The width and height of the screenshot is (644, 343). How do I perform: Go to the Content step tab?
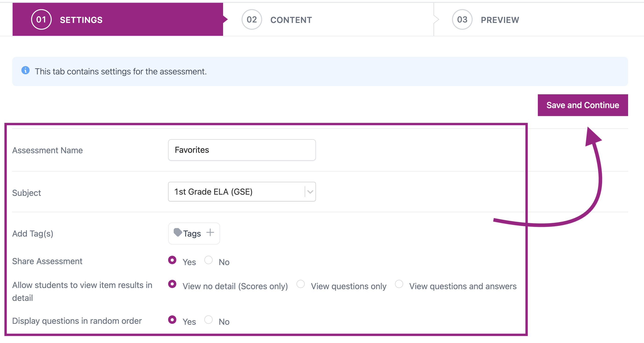click(328, 19)
